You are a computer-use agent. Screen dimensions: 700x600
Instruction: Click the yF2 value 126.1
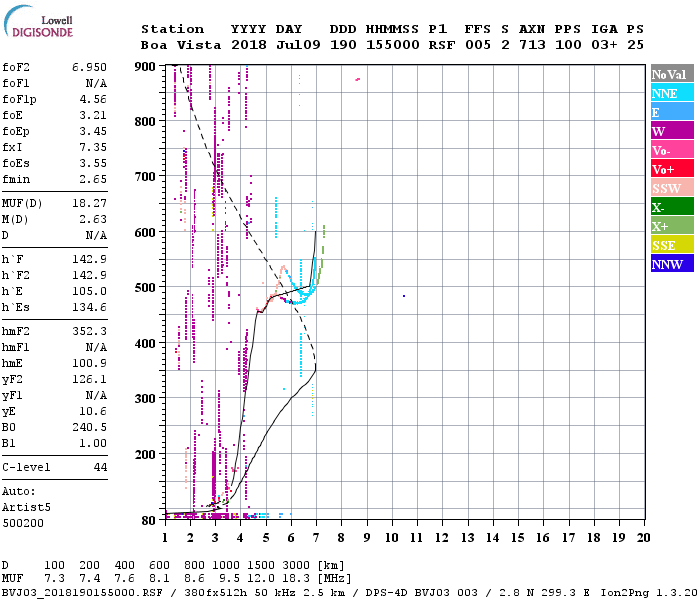tap(90, 379)
